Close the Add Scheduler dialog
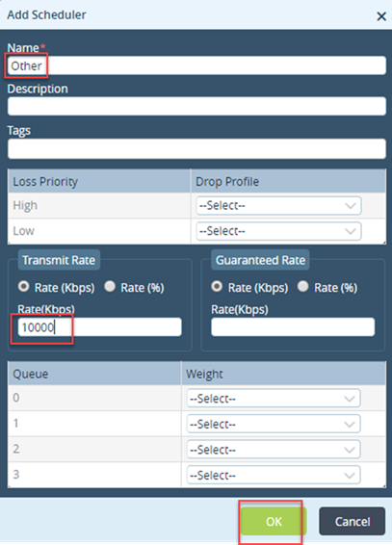 click(x=381, y=16)
